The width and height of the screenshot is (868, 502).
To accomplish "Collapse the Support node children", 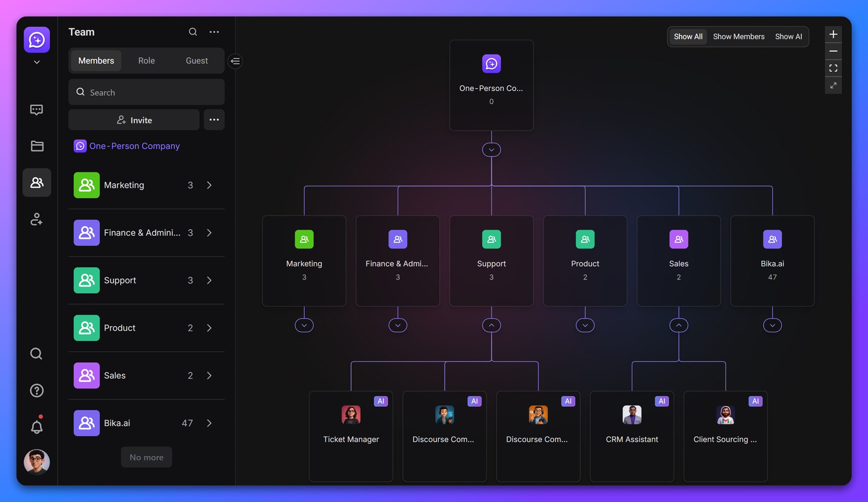I will tap(491, 325).
